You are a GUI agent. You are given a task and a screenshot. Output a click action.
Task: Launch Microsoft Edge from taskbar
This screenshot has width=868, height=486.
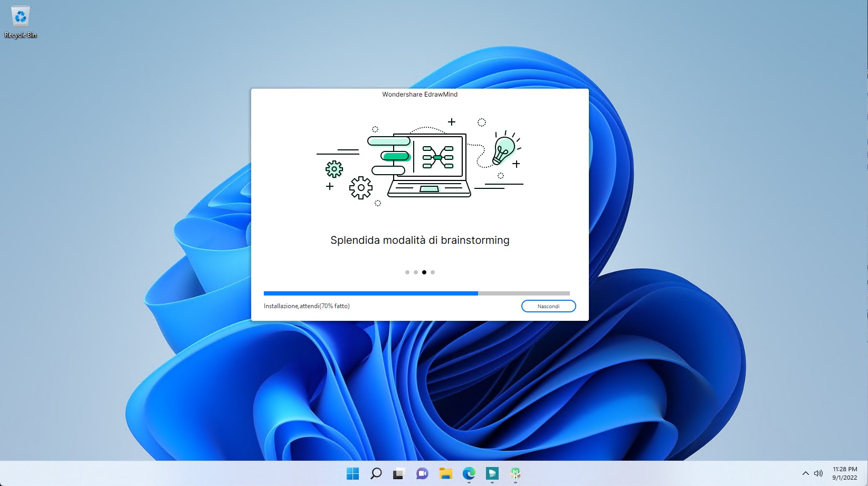point(469,473)
